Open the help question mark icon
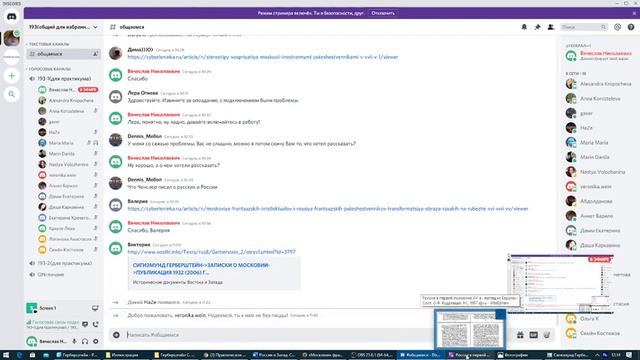The height and width of the screenshot is (360, 640). click(631, 27)
